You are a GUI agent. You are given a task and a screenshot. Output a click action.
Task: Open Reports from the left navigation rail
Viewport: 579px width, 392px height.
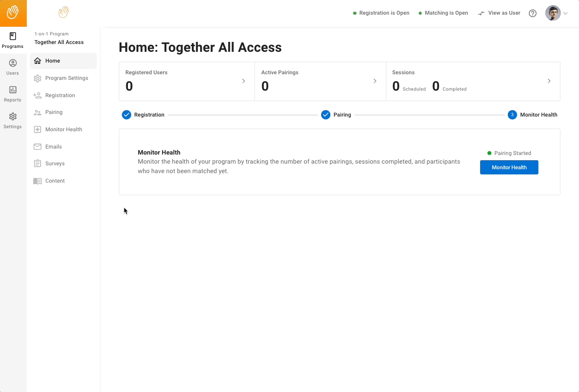pos(13,93)
